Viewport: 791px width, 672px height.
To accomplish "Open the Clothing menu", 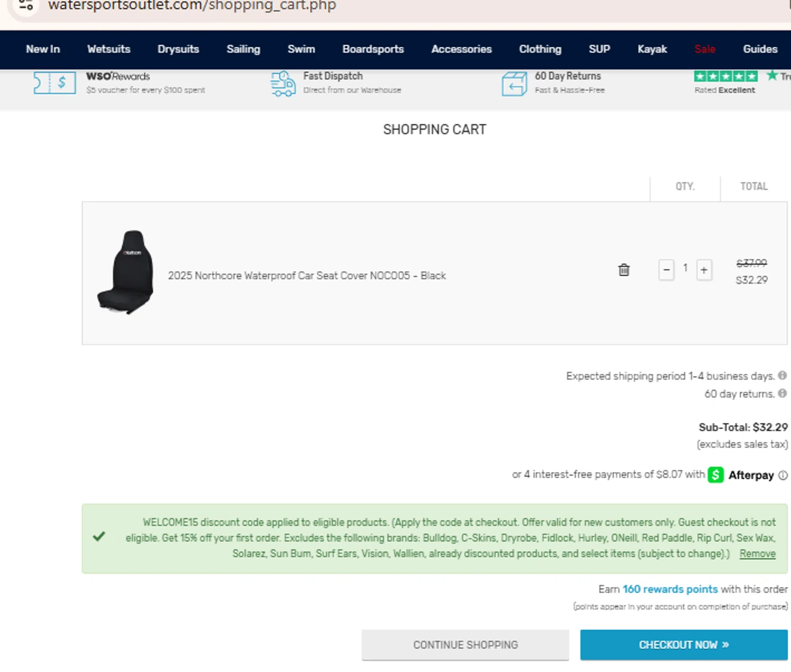I will click(540, 49).
